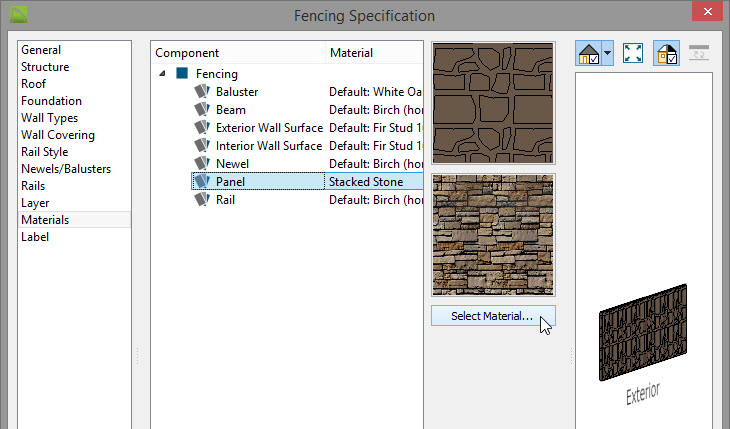
Task: Open the camera view dropdown arrow
Action: (608, 53)
